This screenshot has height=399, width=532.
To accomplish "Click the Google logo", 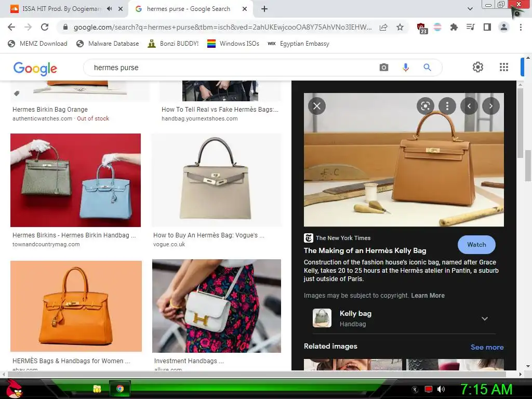I will click(35, 69).
